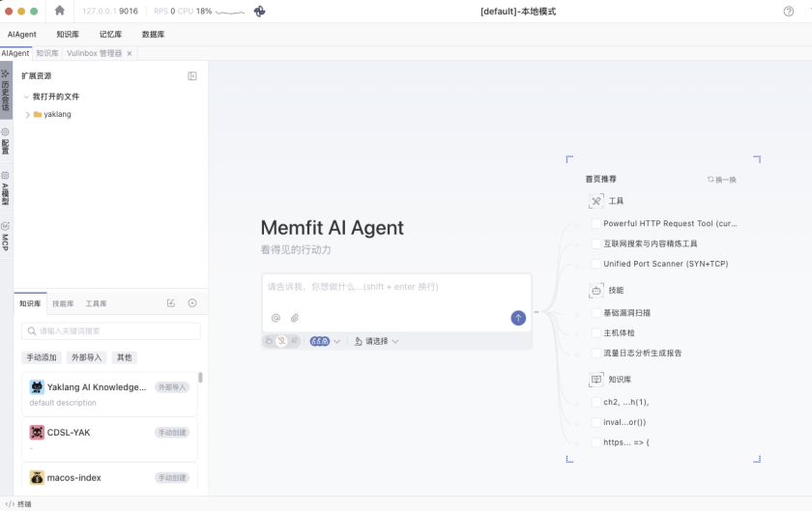Click the 技能 category icon in recommendations
The width and height of the screenshot is (812, 511).
(x=596, y=291)
